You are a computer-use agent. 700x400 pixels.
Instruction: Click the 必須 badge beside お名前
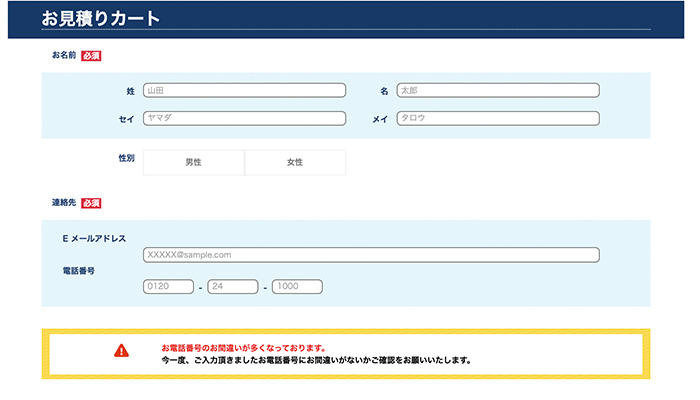coord(91,56)
